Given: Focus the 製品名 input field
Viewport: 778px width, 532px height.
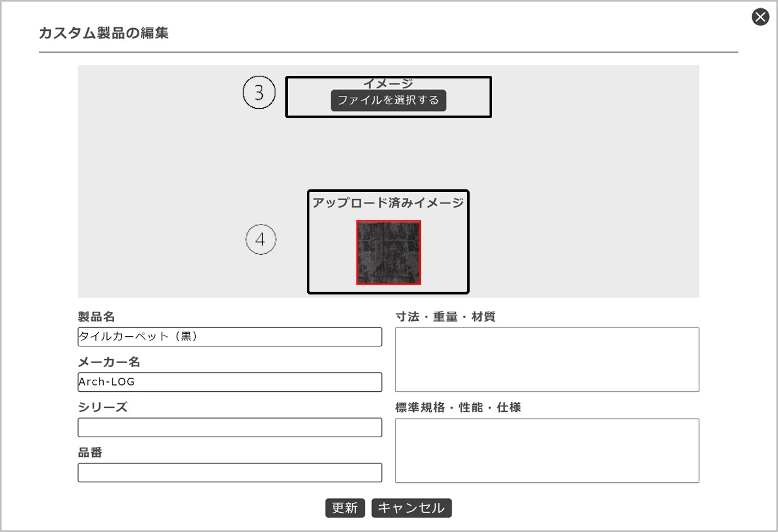Looking at the screenshot, I should [x=230, y=336].
